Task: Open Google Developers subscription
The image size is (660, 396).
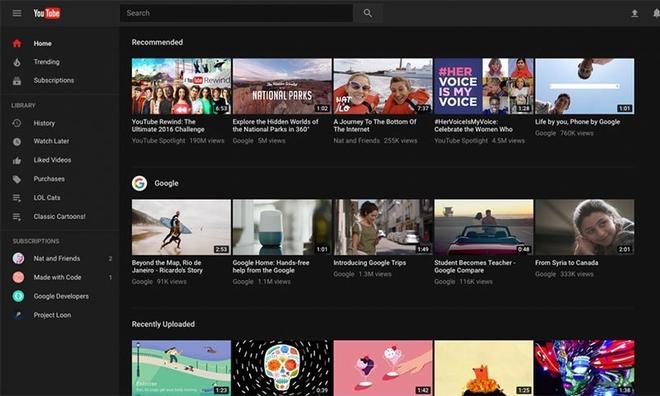Action: [60, 296]
